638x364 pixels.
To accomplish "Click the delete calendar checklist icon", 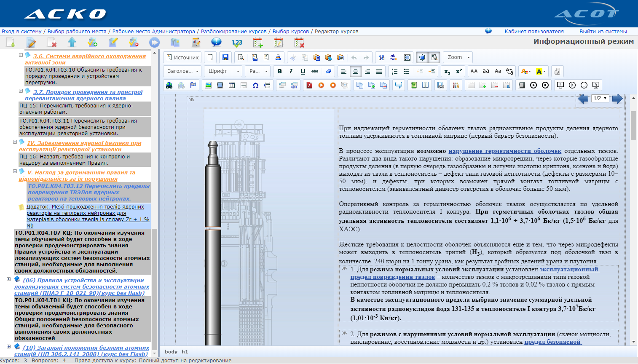I will (x=299, y=42).
